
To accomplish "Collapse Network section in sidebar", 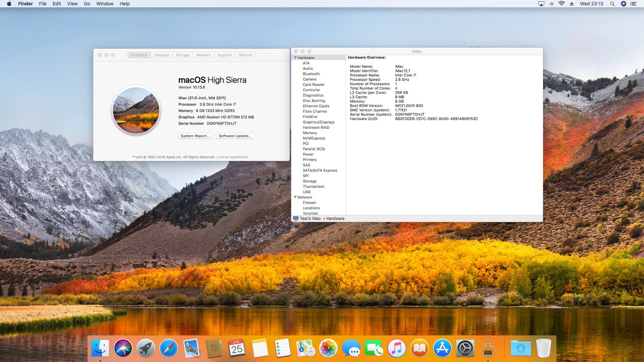I will [x=295, y=197].
